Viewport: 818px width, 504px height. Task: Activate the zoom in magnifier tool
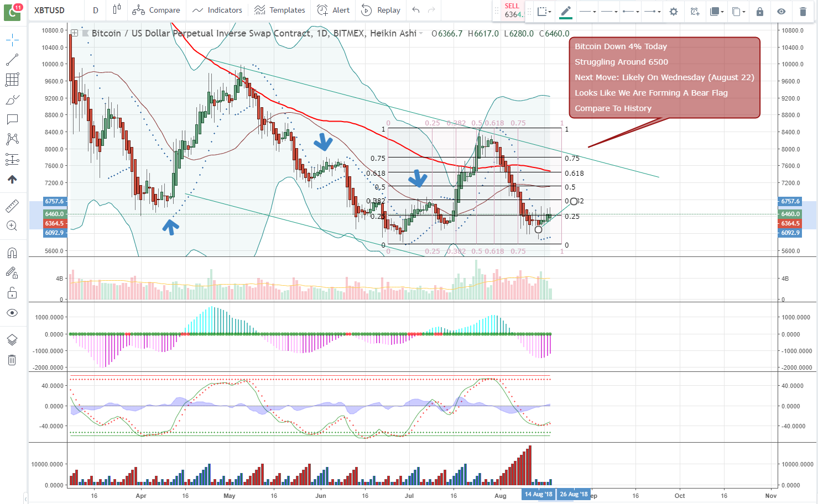tap(12, 225)
